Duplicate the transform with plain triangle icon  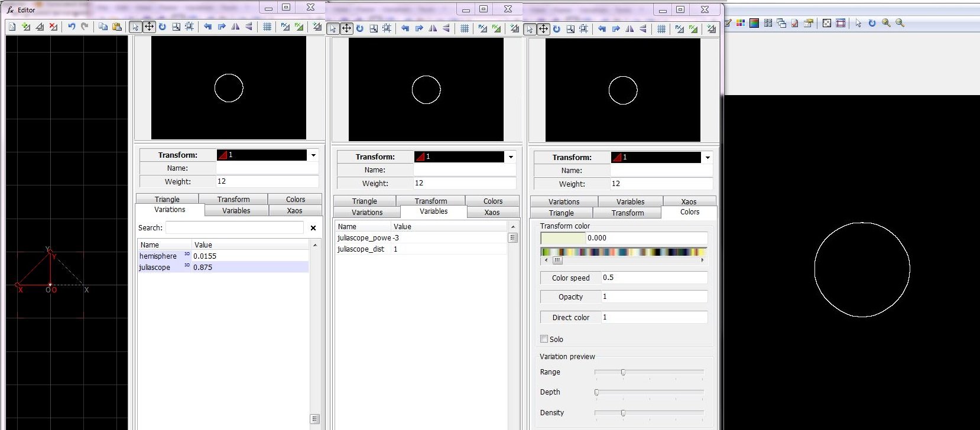pyautogui.click(x=40, y=27)
